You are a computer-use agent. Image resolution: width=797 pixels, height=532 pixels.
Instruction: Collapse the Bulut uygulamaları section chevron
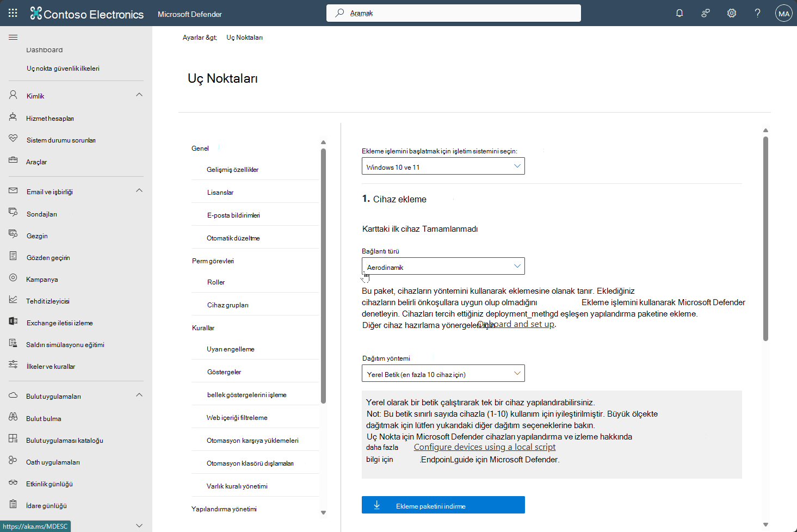pos(139,395)
